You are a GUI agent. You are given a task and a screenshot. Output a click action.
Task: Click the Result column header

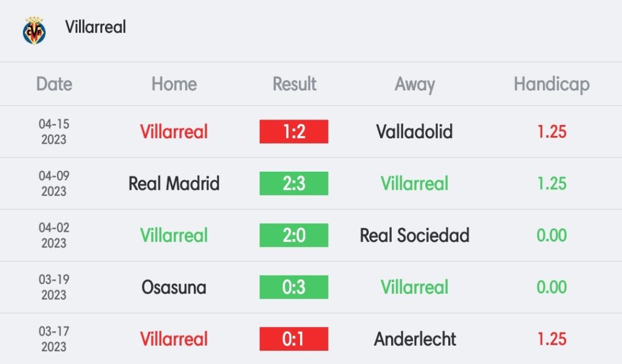(x=294, y=84)
